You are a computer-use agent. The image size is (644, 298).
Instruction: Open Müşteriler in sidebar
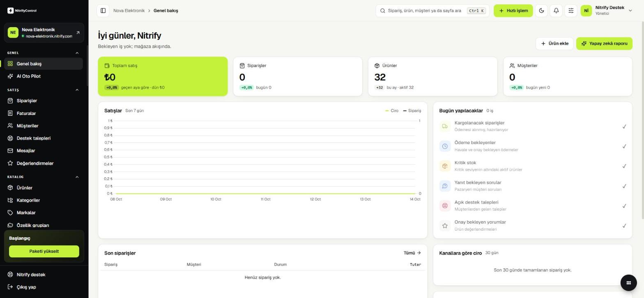point(44,126)
